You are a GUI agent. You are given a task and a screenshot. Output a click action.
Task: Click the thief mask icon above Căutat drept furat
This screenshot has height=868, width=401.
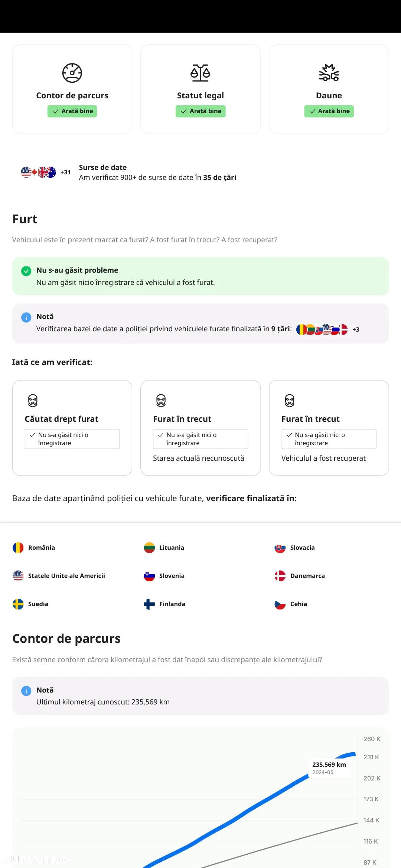[33, 401]
